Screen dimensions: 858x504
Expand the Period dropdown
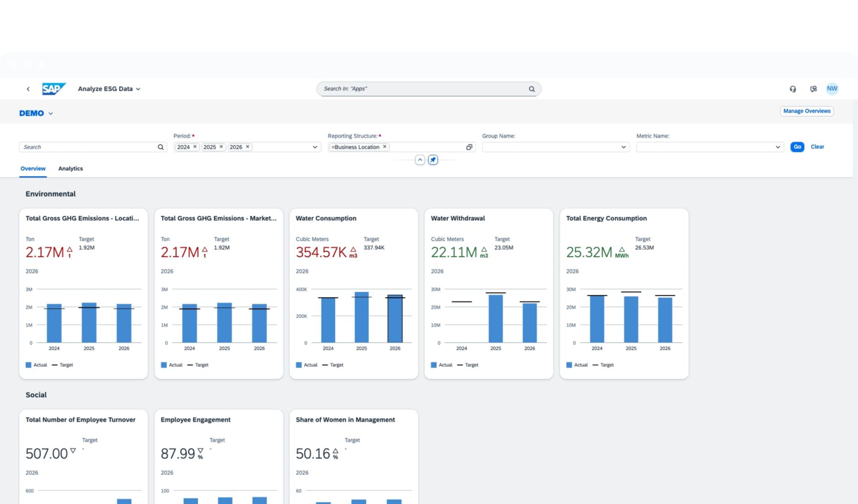pos(315,147)
